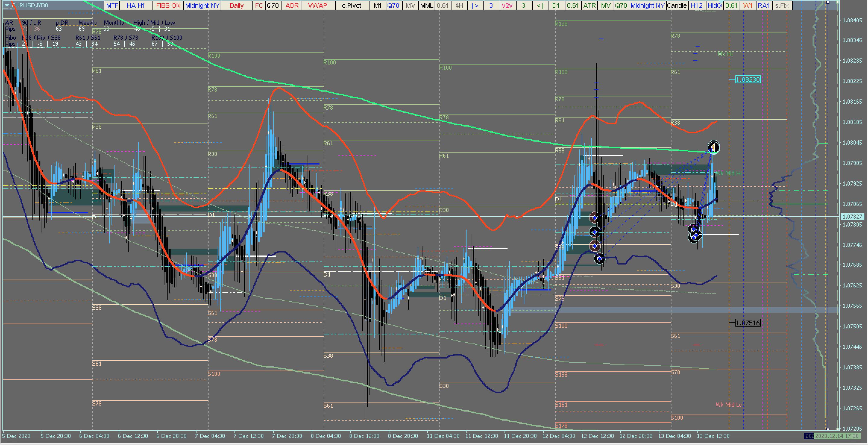868x445 pixels.
Task: Click the 1.08230 price label box
Action: pos(747,80)
